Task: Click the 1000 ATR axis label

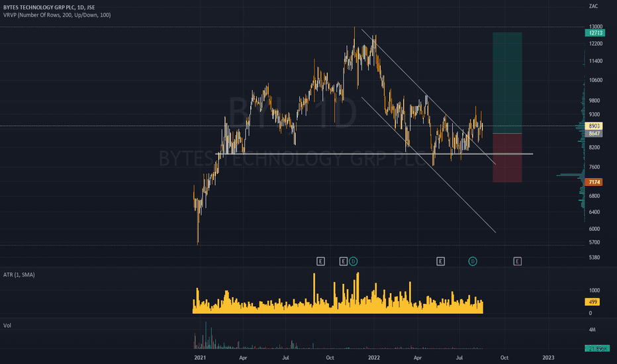Action: point(594,291)
